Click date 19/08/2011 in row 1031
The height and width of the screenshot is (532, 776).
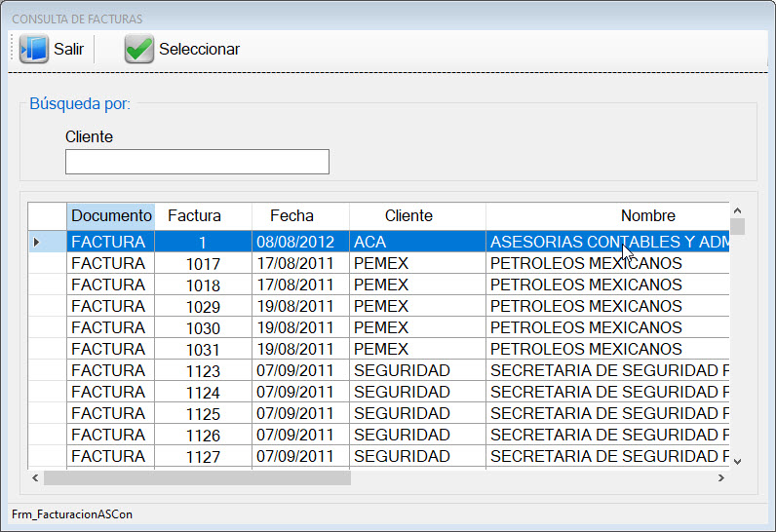[301, 349]
